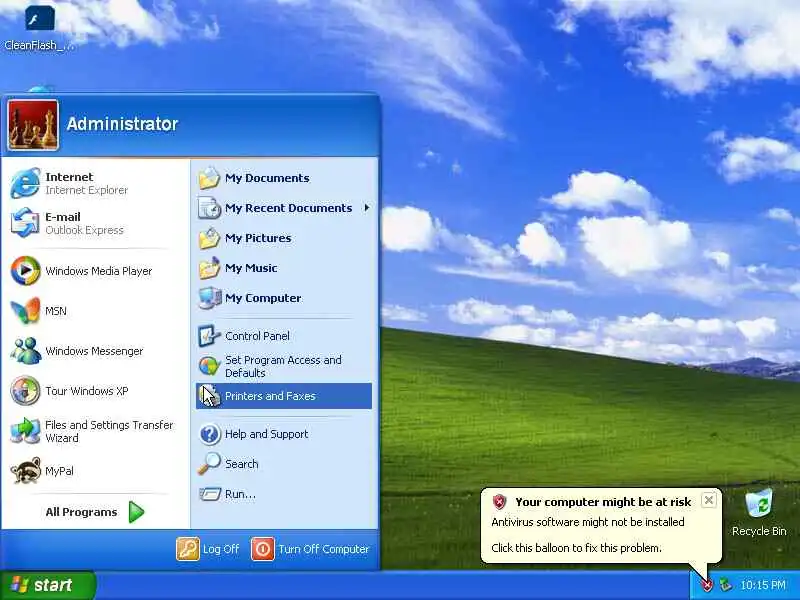Click the My Recent Documents icon

point(209,208)
